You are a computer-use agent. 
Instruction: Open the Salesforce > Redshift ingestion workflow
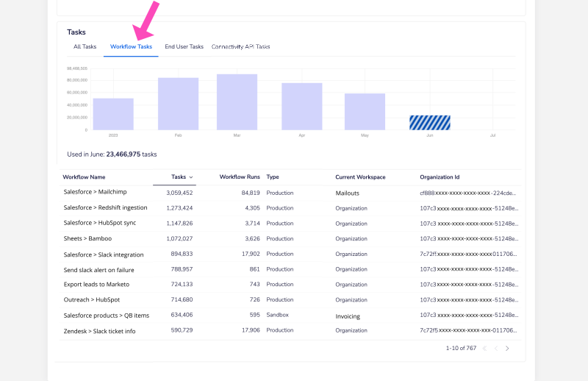click(105, 207)
